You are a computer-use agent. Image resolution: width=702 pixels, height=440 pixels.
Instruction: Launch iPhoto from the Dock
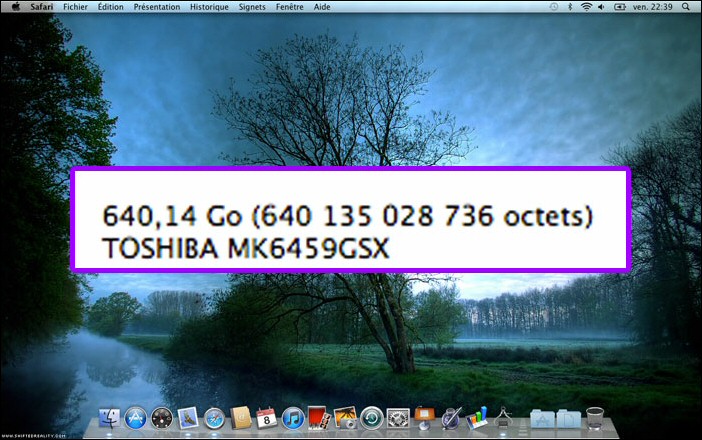click(345, 418)
